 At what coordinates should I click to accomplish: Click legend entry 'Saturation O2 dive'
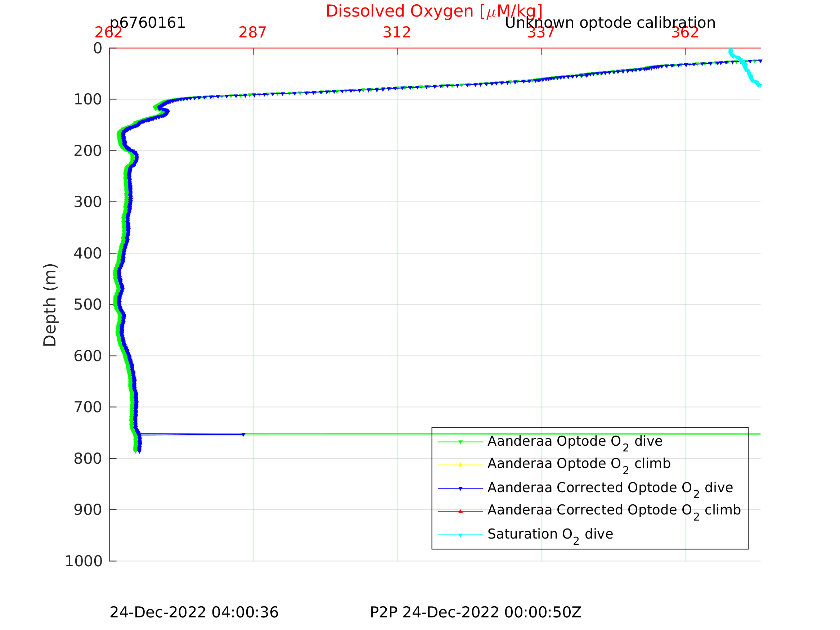(x=550, y=535)
